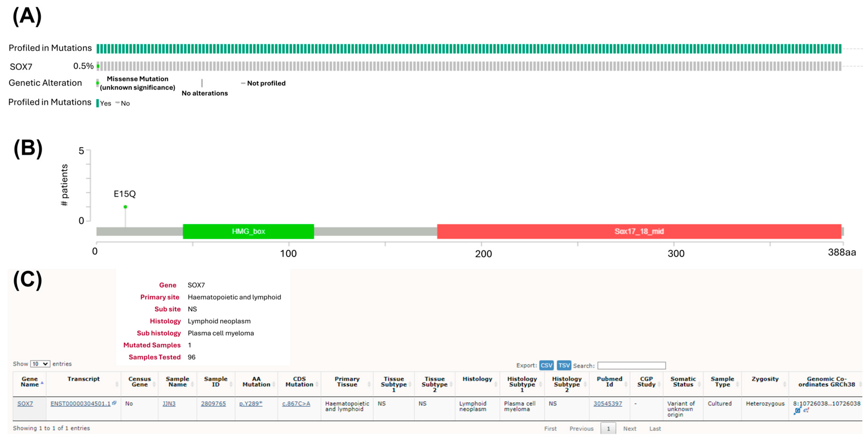Click external link icon beside transcript ID
Screen dimensions: 868x442
point(115,402)
